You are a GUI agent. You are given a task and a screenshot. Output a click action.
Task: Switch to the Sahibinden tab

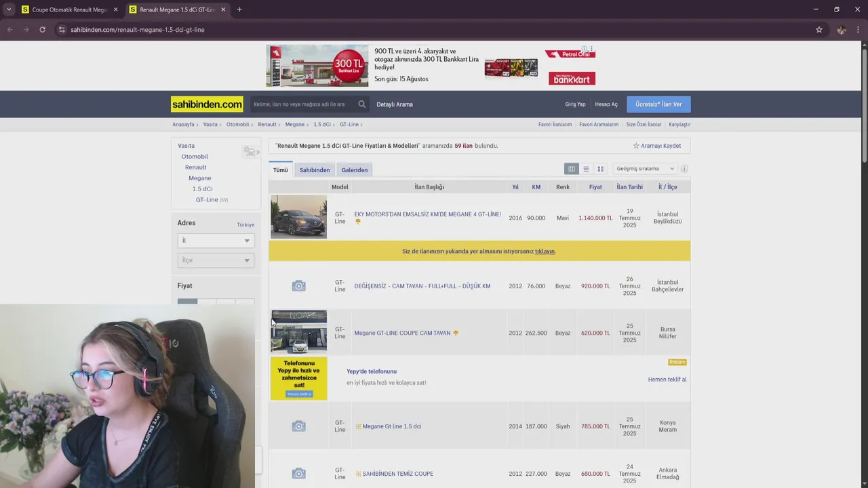[x=315, y=169]
